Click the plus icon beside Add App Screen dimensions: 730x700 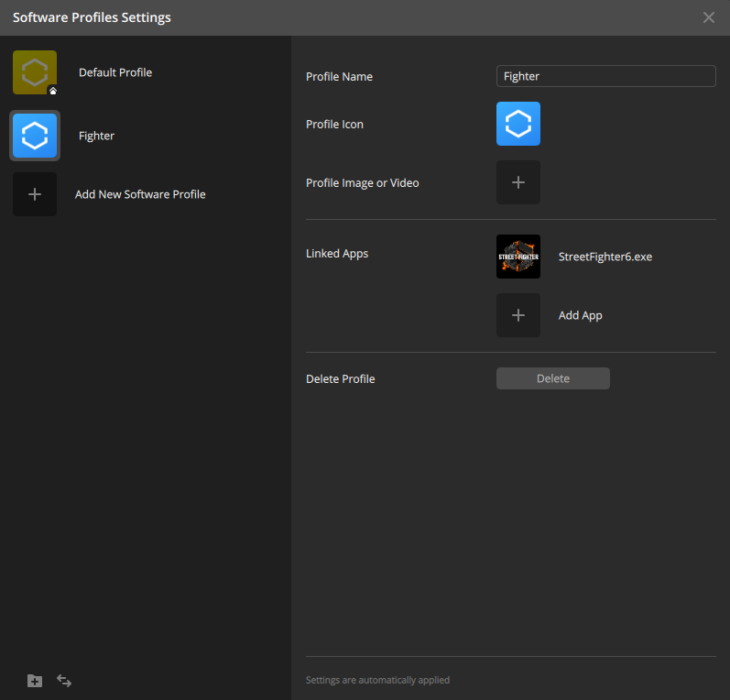pyautogui.click(x=518, y=315)
